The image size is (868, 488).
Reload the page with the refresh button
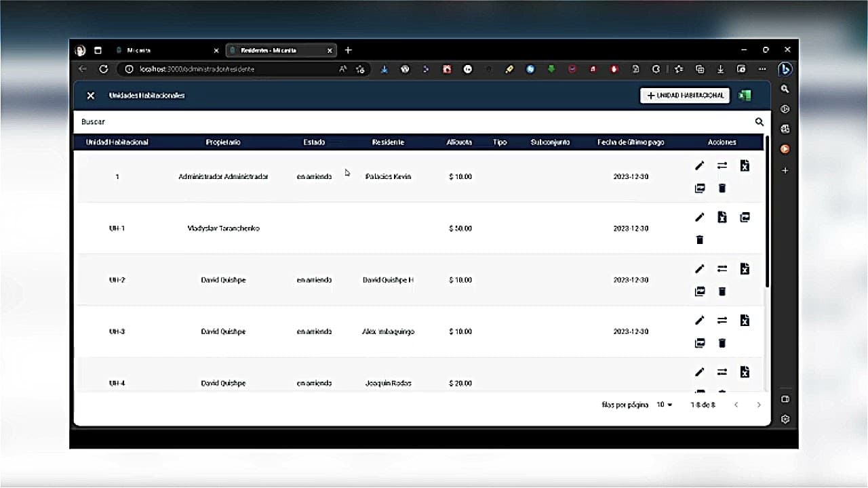[104, 69]
